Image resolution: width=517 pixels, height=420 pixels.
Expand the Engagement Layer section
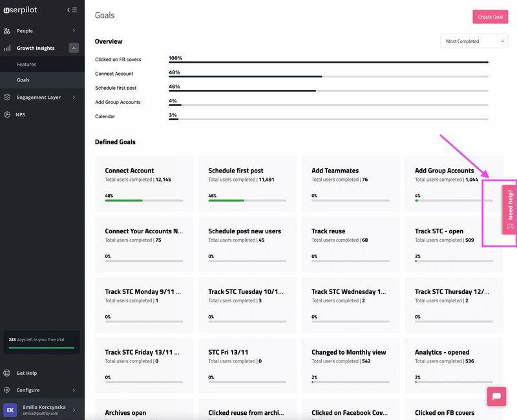[x=74, y=98]
